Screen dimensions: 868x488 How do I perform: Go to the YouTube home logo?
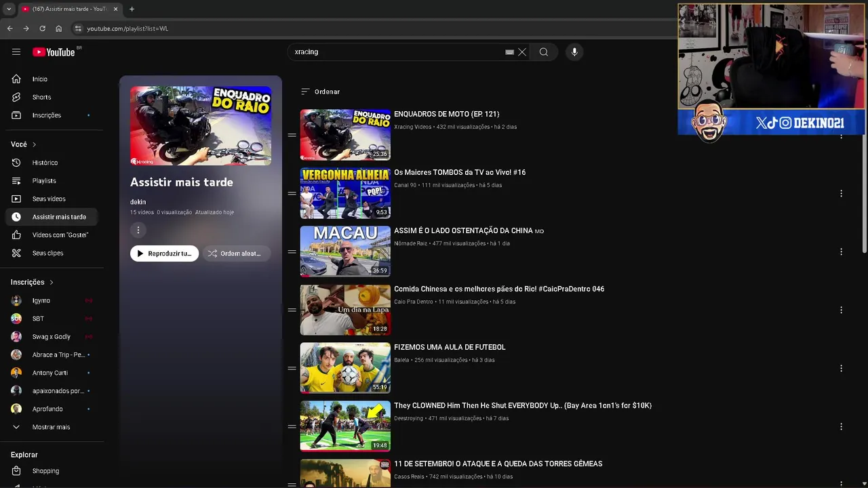pos(54,52)
